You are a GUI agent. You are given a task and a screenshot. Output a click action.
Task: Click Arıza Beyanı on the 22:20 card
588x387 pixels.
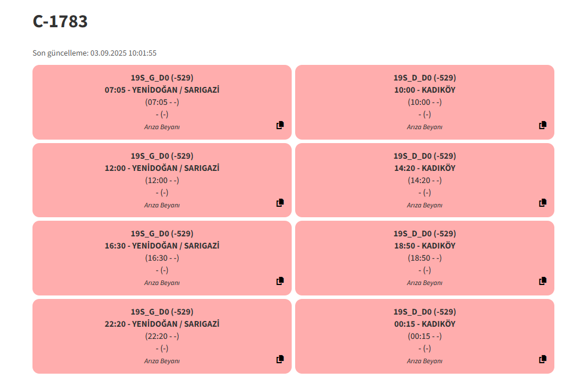tap(162, 361)
